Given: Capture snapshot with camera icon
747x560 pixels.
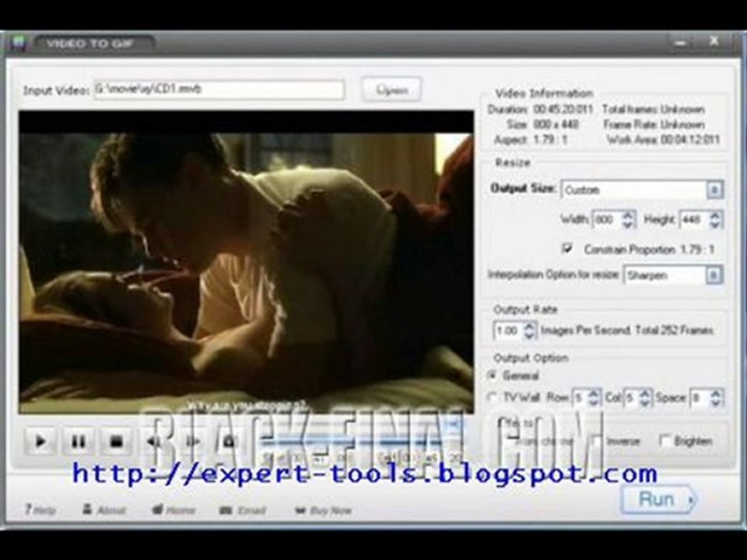Looking at the screenshot, I should tap(230, 442).
